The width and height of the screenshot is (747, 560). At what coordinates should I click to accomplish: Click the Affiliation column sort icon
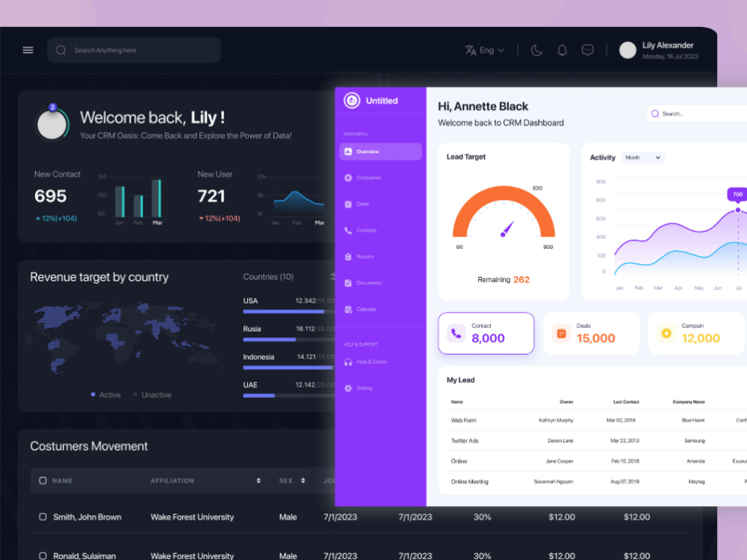258,480
